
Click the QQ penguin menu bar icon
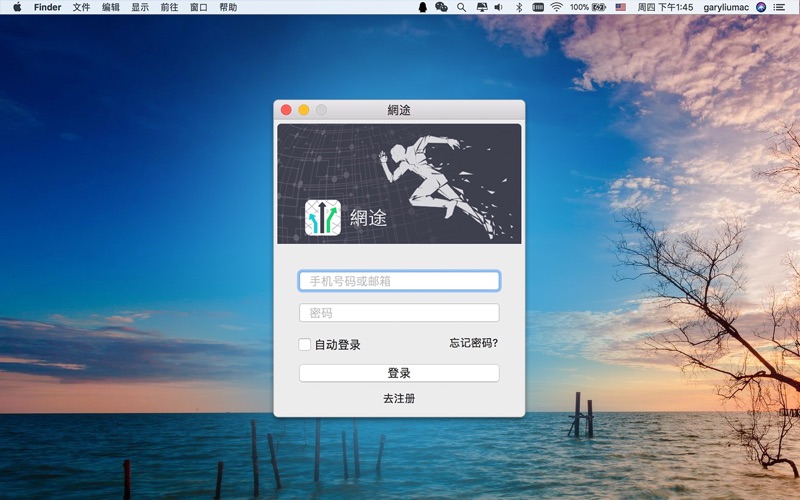coord(422,7)
